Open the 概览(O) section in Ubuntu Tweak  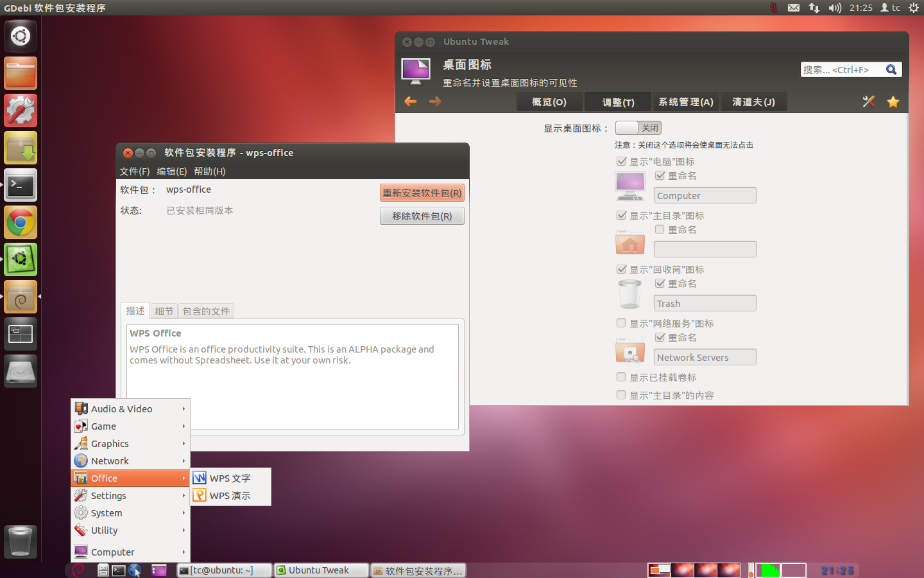[x=549, y=101]
